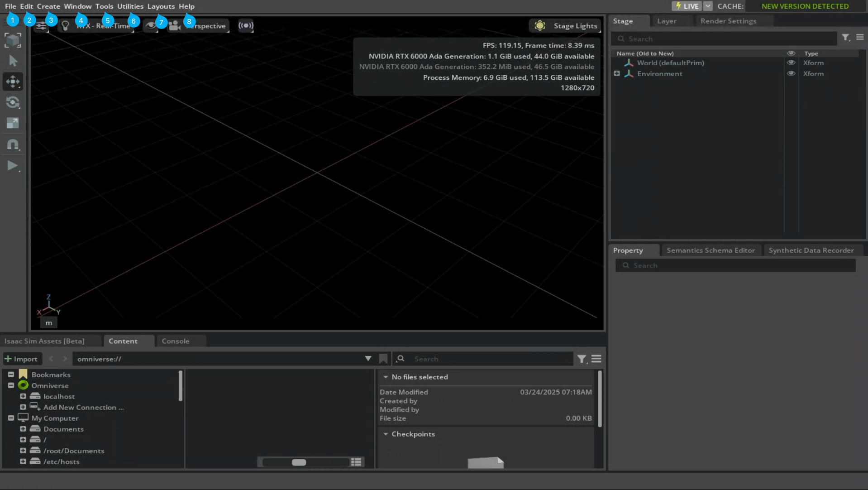This screenshot has height=490, width=868.
Task: Open the omniverse:// path dropdown arrow
Action: pyautogui.click(x=368, y=359)
